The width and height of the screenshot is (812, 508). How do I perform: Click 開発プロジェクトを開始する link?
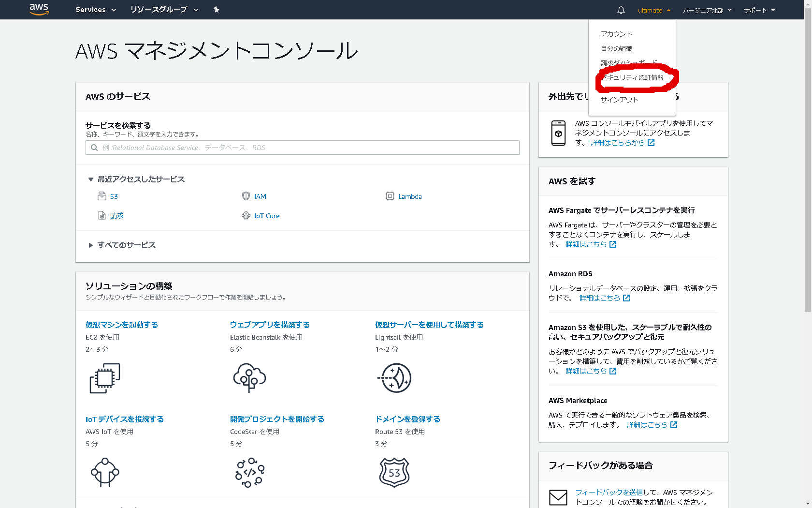tap(277, 419)
